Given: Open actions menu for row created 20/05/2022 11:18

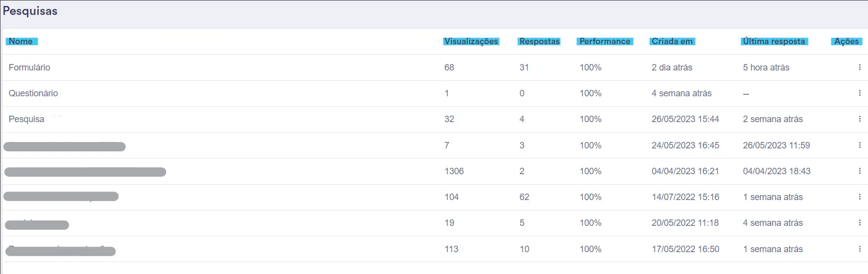Looking at the screenshot, I should [860, 222].
